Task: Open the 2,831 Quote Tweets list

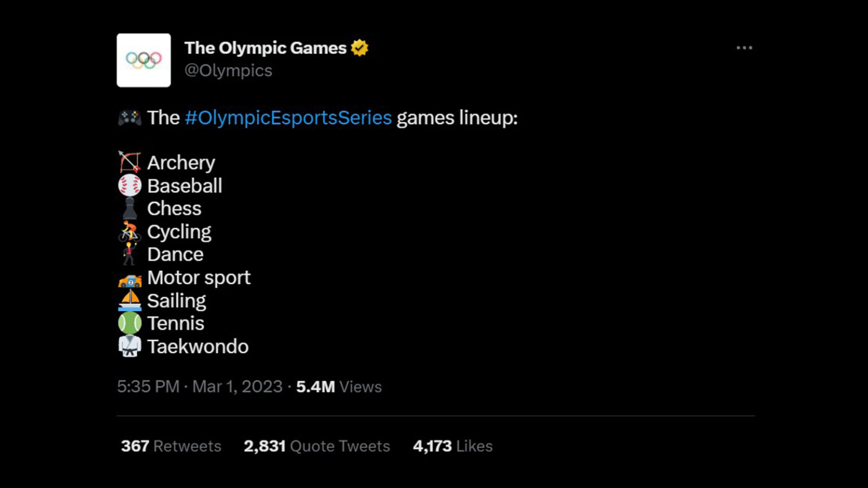Action: (x=316, y=446)
